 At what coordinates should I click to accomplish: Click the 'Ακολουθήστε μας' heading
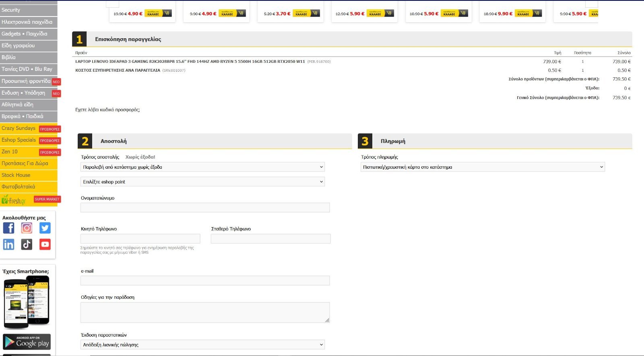coord(24,218)
